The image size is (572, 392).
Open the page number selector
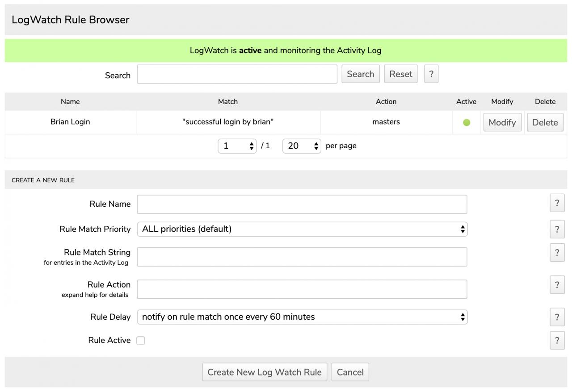point(237,146)
